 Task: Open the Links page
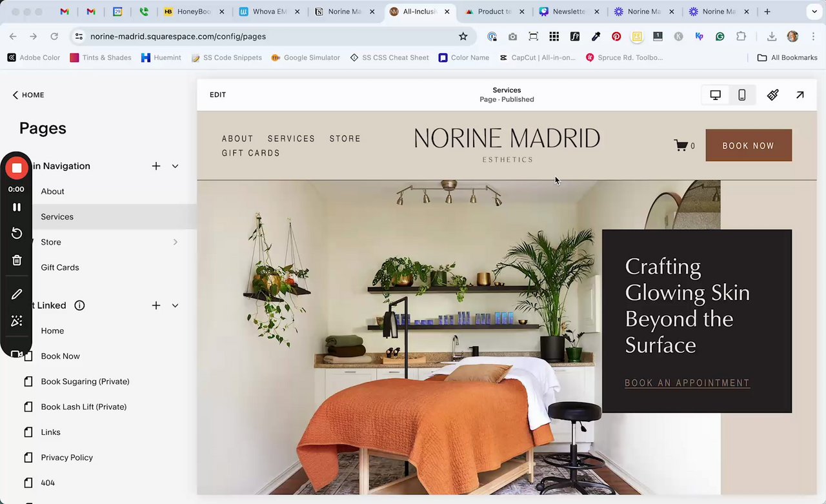[50, 432]
